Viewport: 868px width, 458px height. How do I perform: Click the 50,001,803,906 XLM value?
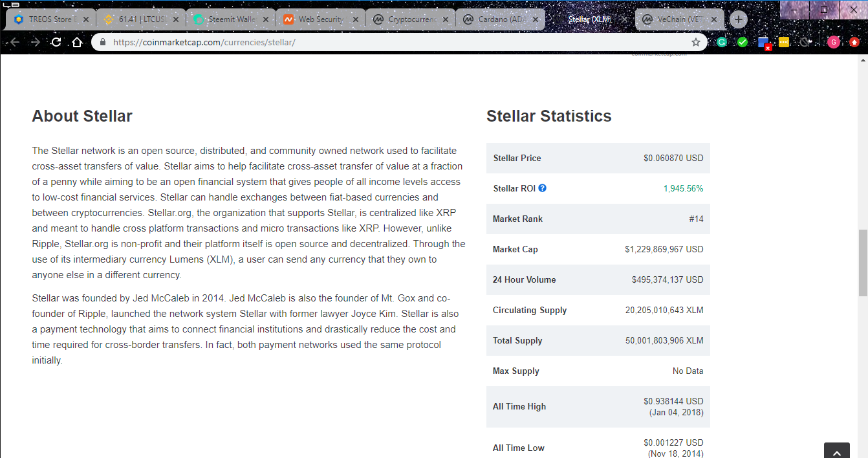pyautogui.click(x=664, y=340)
